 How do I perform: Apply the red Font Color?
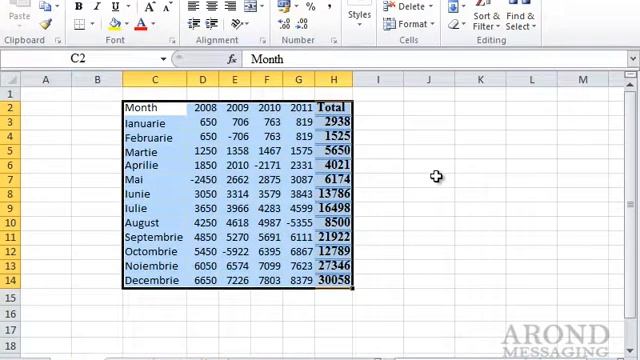click(x=141, y=24)
